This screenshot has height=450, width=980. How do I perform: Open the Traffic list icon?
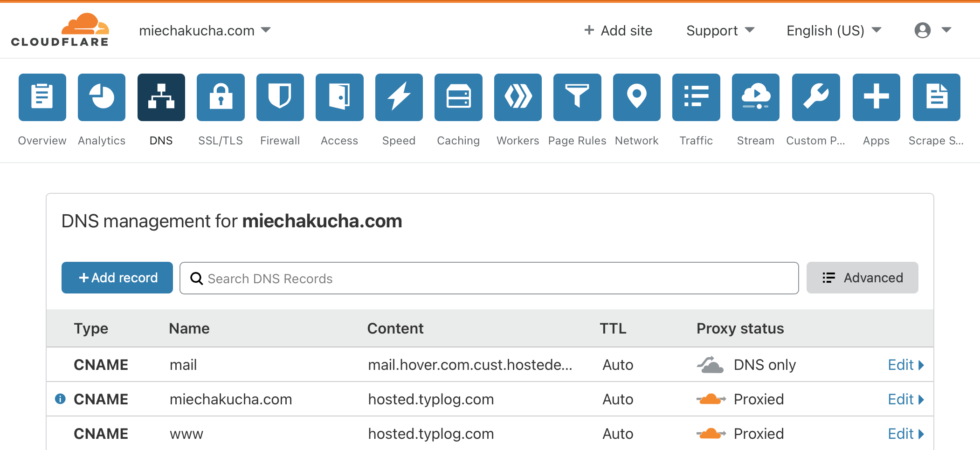(696, 97)
